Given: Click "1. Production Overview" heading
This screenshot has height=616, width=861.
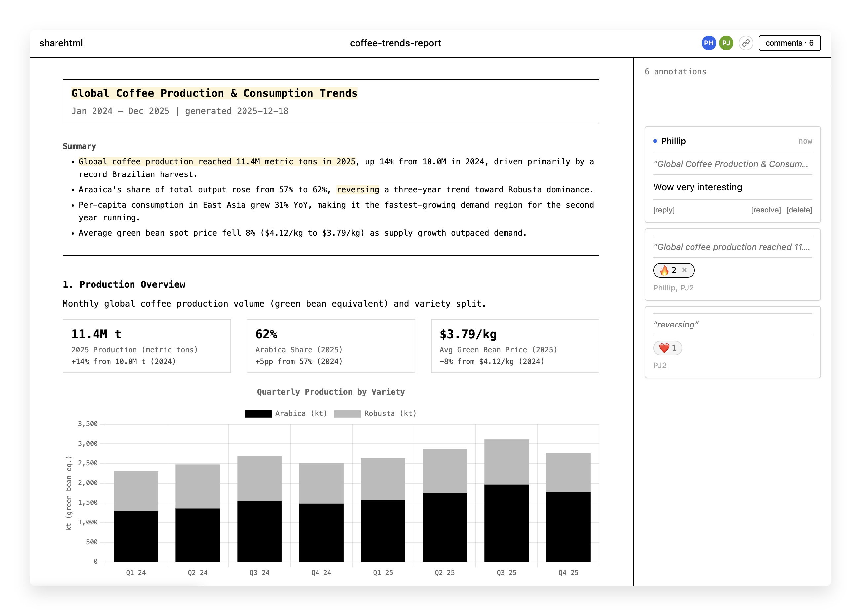Looking at the screenshot, I should tap(124, 284).
